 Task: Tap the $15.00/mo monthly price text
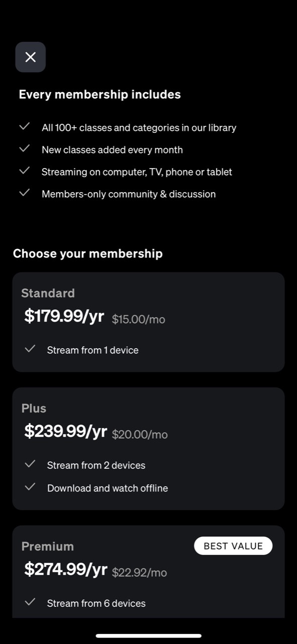[138, 319]
